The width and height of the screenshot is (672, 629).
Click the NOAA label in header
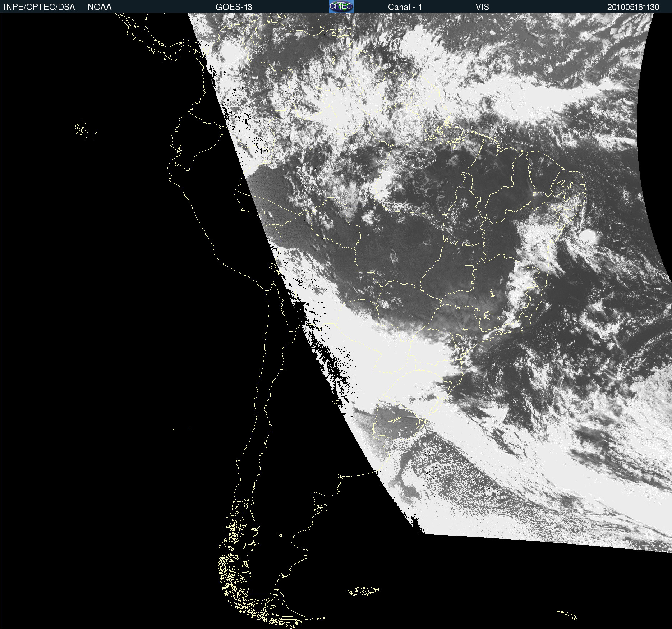(100, 7)
